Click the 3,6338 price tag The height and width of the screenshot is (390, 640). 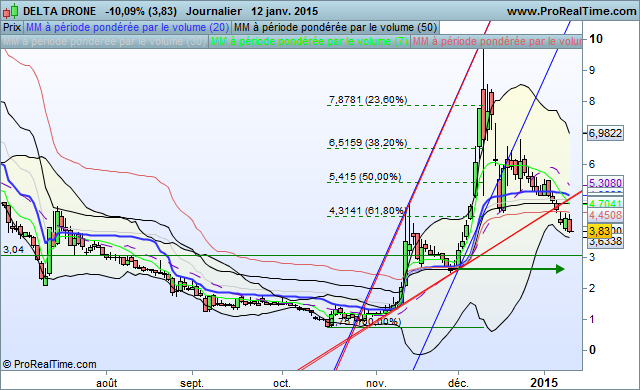click(605, 242)
